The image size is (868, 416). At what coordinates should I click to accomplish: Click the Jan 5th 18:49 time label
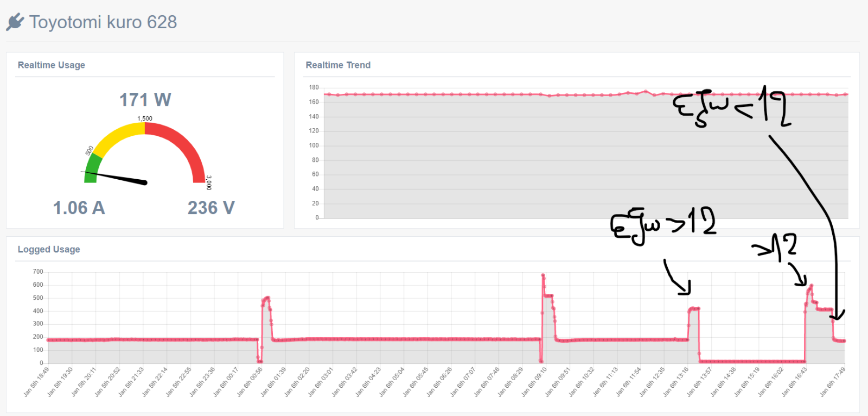click(x=36, y=382)
